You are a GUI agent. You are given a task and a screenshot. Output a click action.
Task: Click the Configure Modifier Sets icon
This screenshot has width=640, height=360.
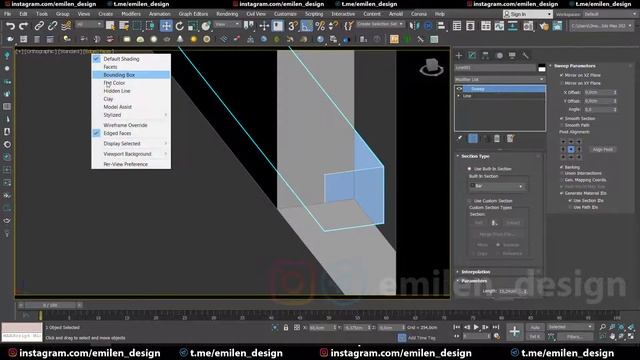[x=510, y=138]
